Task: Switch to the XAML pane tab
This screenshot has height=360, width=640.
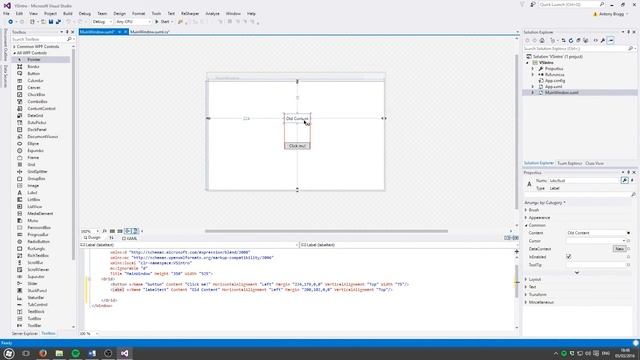Action: (x=130, y=238)
